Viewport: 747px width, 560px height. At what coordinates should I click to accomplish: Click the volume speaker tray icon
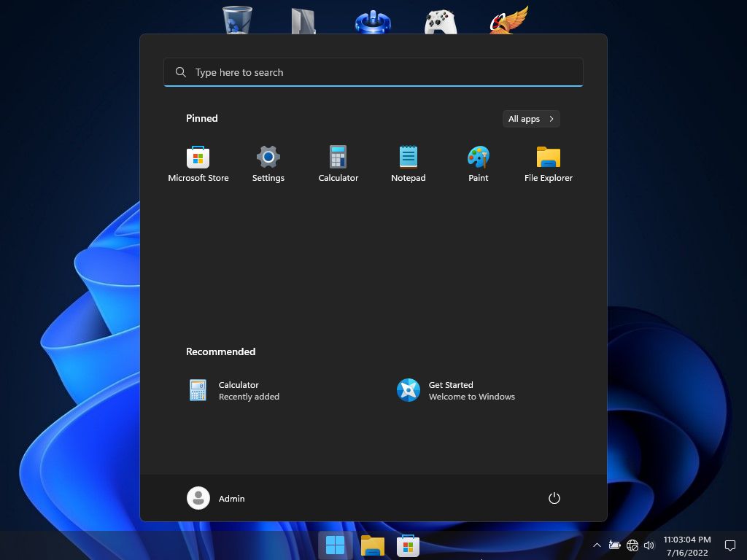click(649, 545)
